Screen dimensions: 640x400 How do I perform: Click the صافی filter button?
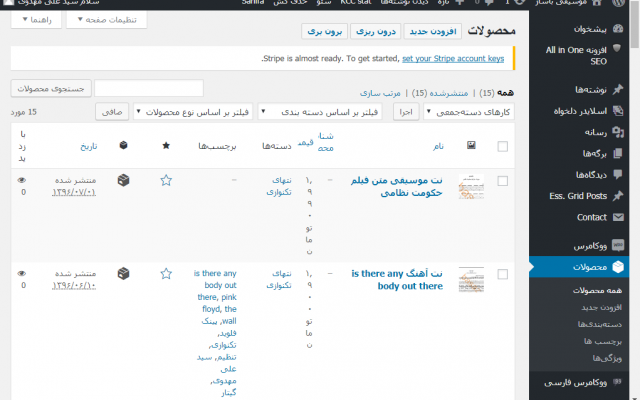pyautogui.click(x=112, y=111)
